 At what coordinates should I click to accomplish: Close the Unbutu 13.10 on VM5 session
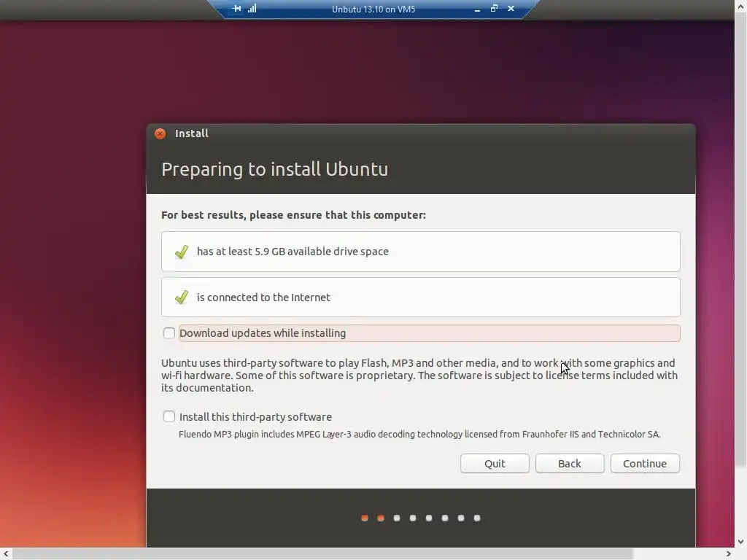pyautogui.click(x=511, y=9)
